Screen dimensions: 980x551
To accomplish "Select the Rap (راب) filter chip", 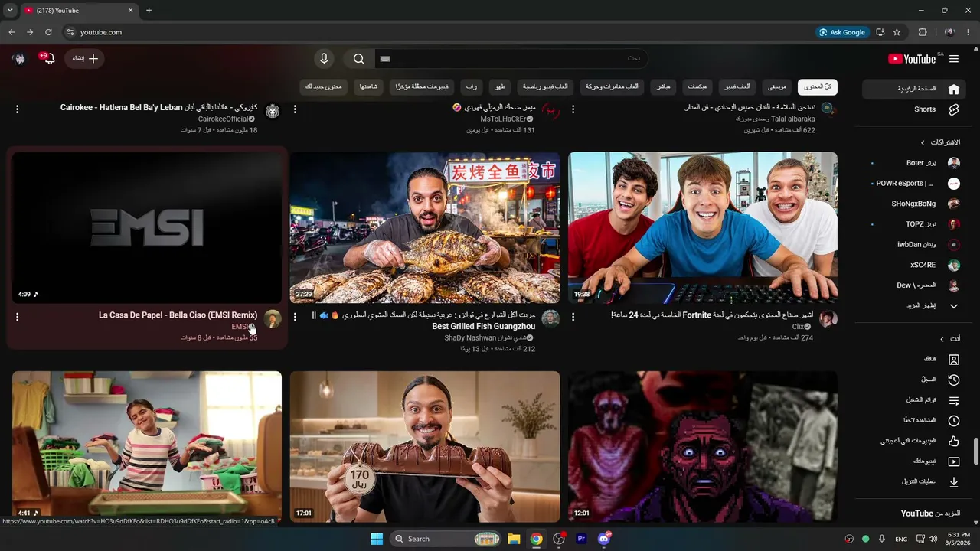I will (472, 86).
